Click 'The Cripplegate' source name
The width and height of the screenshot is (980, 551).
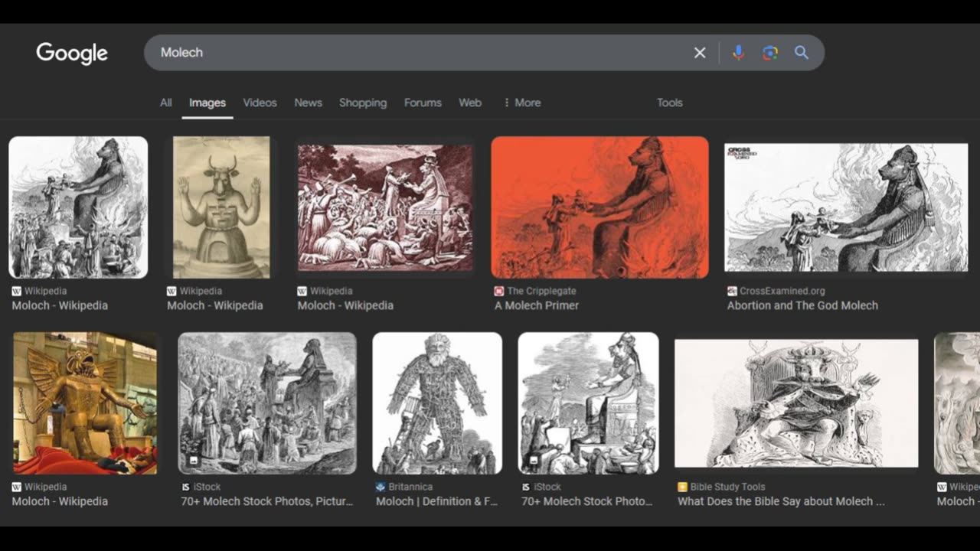(541, 291)
